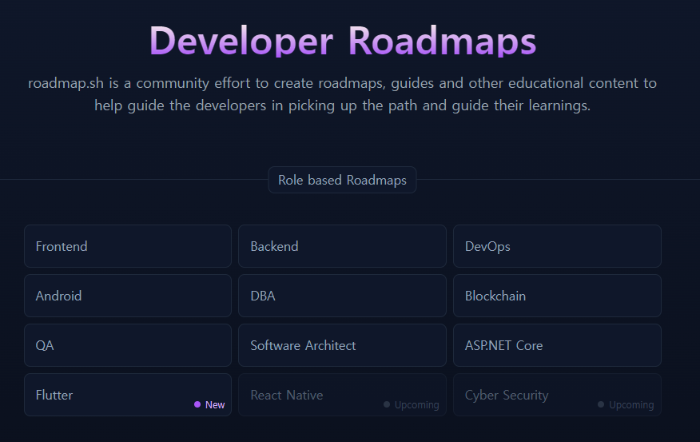Click the React Native upcoming card
The width and height of the screenshot is (700, 442).
pos(342,395)
